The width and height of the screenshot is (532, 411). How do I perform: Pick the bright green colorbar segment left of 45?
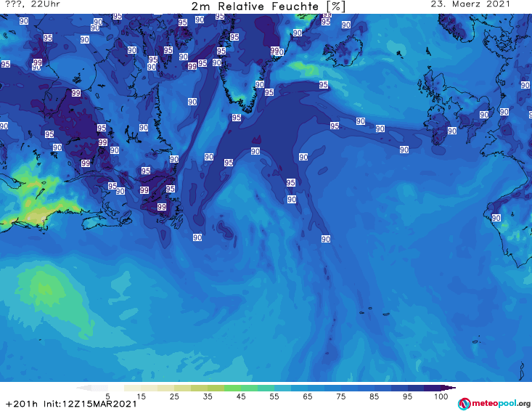(x=232, y=388)
